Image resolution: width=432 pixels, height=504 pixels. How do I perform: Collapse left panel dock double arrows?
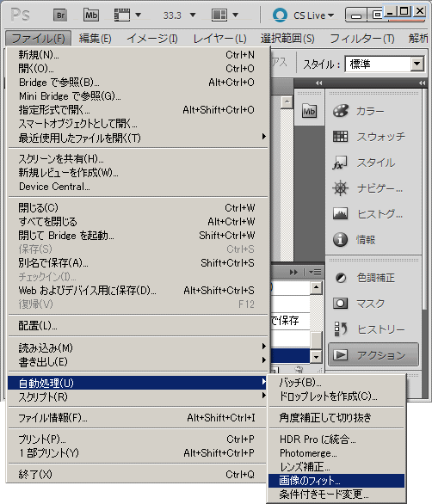(318, 83)
